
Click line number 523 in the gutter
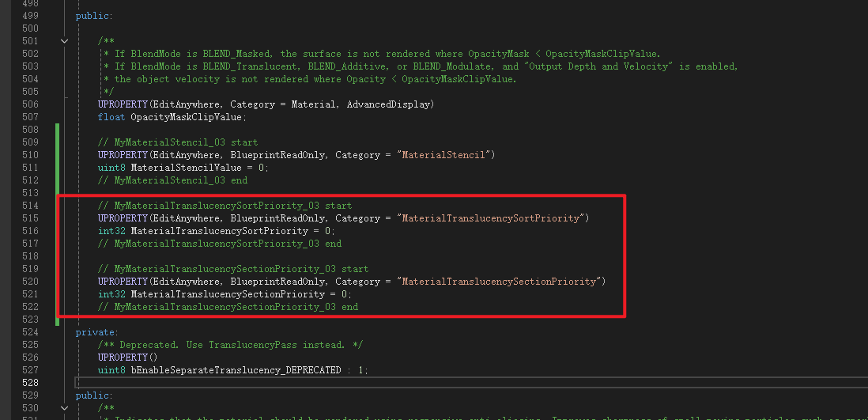[x=28, y=320]
